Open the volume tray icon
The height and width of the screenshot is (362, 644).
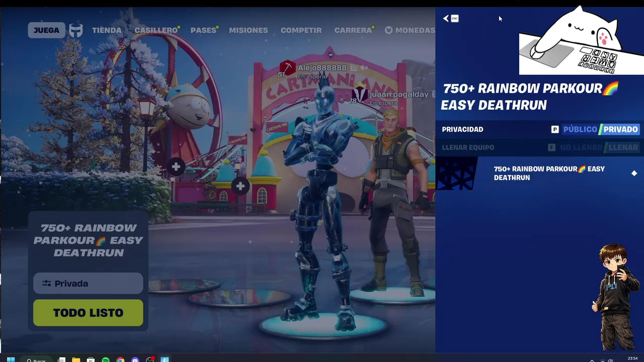pos(610,360)
